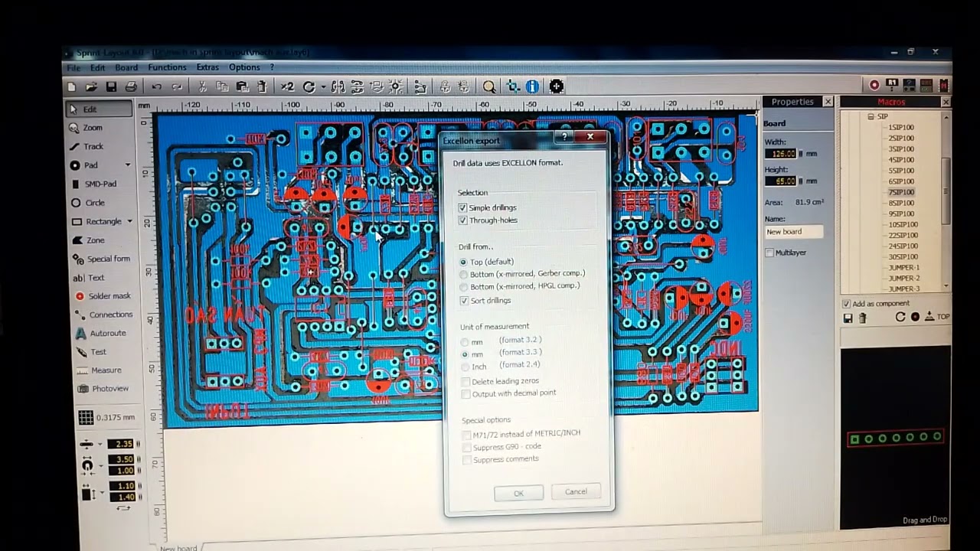Open the Board menu
The width and height of the screenshot is (980, 551).
pos(126,68)
